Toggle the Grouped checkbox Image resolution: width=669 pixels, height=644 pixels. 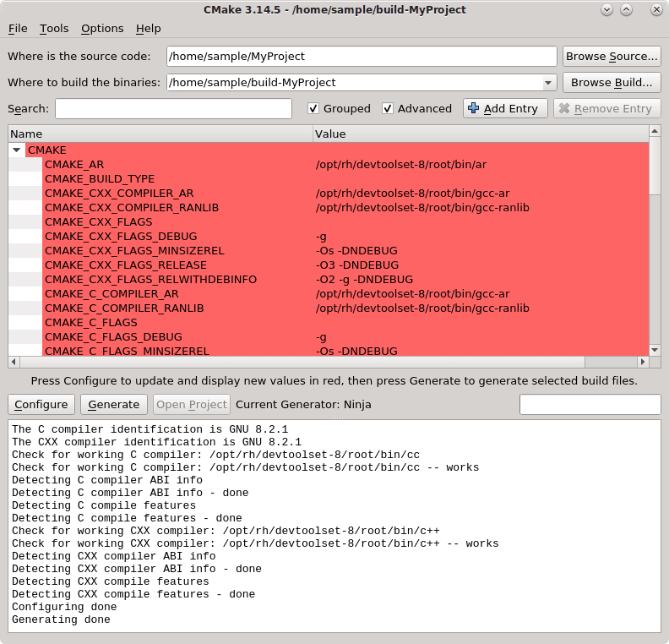point(313,108)
